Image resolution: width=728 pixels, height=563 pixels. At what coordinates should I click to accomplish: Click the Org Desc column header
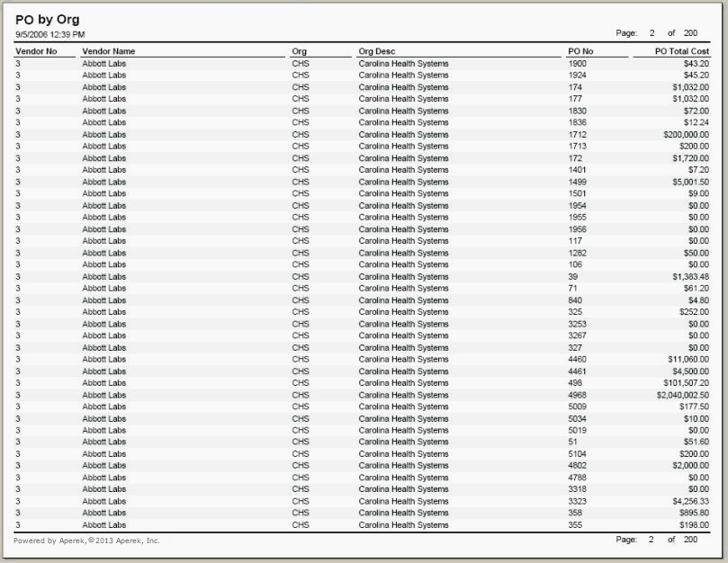coord(377,52)
